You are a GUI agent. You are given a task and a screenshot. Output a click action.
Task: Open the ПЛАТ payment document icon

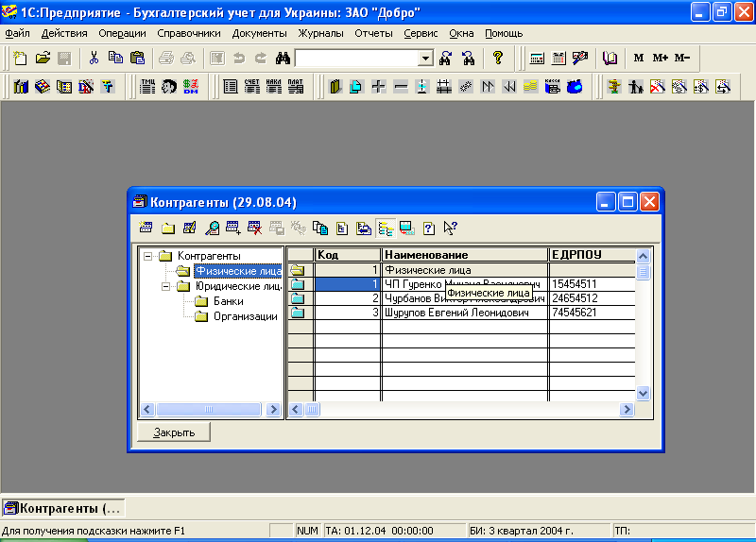tap(296, 87)
